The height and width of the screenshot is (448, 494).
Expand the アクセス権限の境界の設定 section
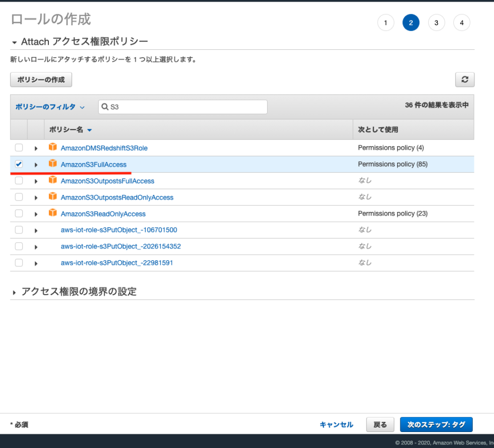click(14, 293)
